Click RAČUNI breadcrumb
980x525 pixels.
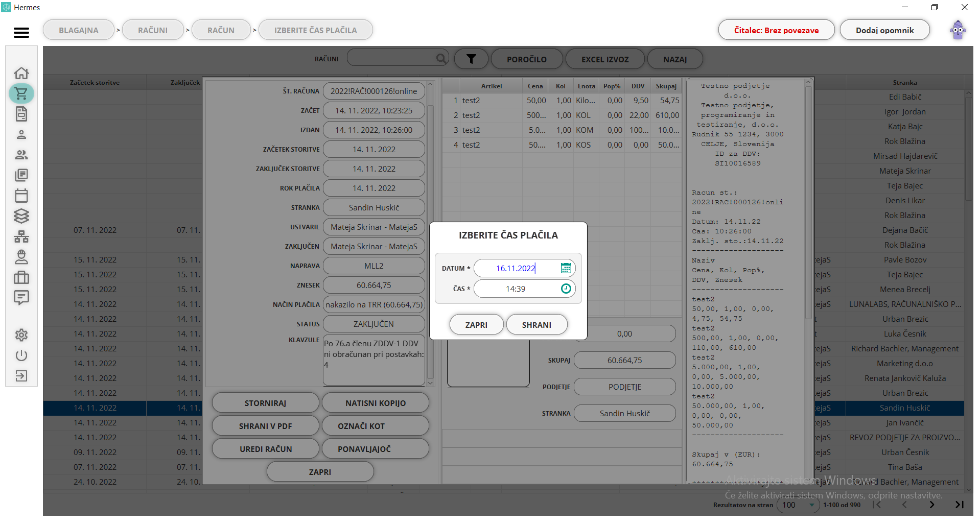point(153,30)
